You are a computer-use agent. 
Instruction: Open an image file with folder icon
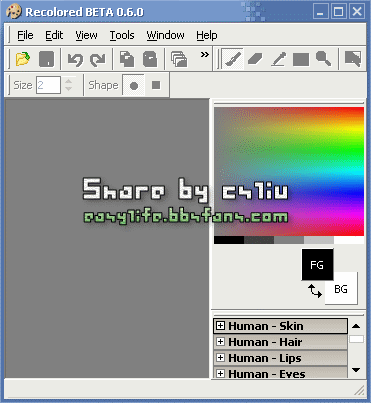click(x=22, y=59)
